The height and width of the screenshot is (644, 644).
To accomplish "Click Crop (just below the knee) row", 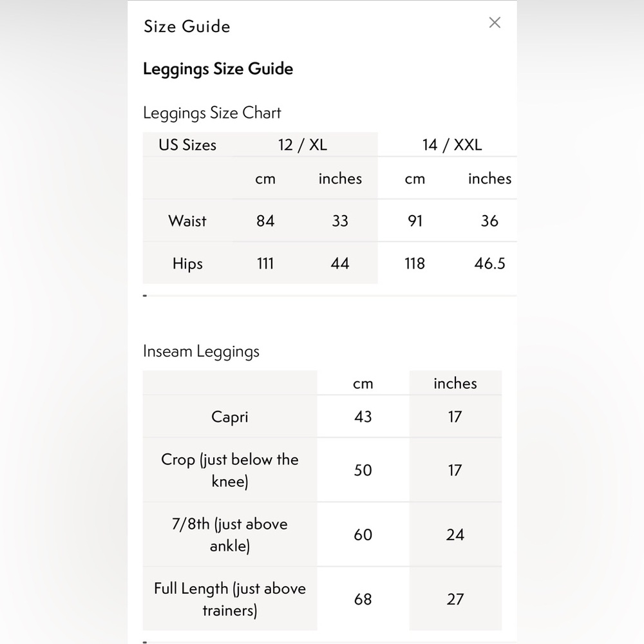I will (x=323, y=470).
